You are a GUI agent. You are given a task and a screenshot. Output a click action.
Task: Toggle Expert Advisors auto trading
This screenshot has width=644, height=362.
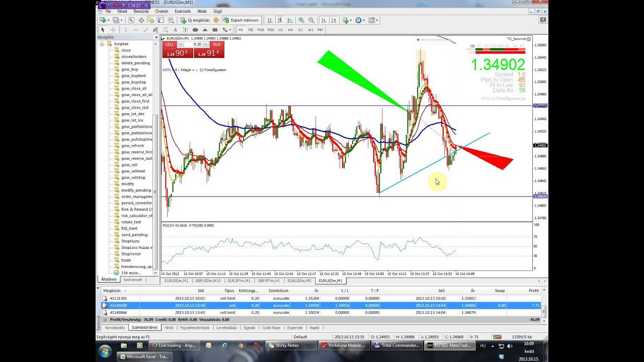pyautogui.click(x=241, y=20)
